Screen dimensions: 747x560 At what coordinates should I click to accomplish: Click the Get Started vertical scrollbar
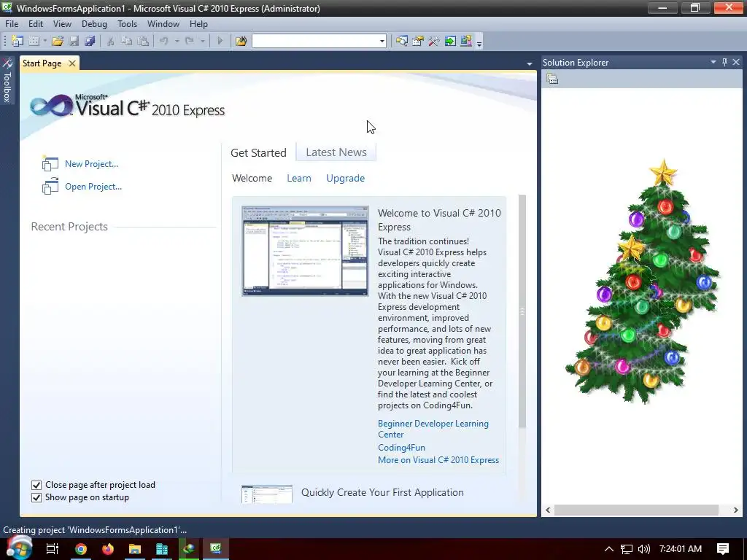pos(522,311)
